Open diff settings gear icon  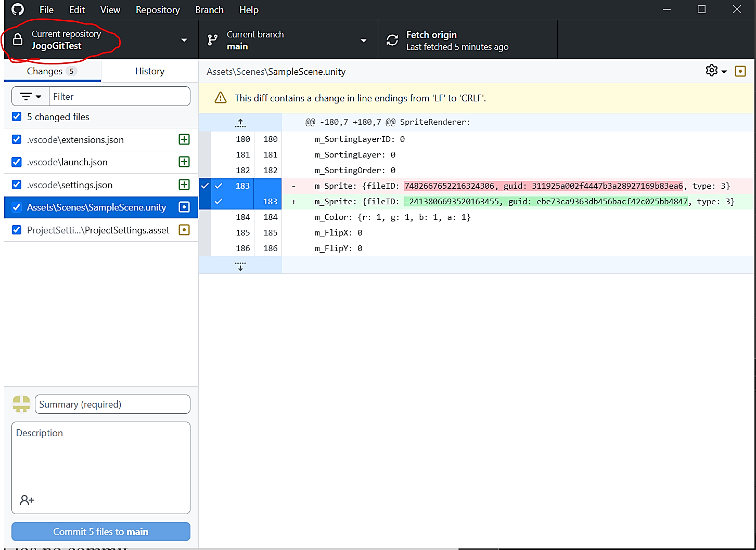711,71
